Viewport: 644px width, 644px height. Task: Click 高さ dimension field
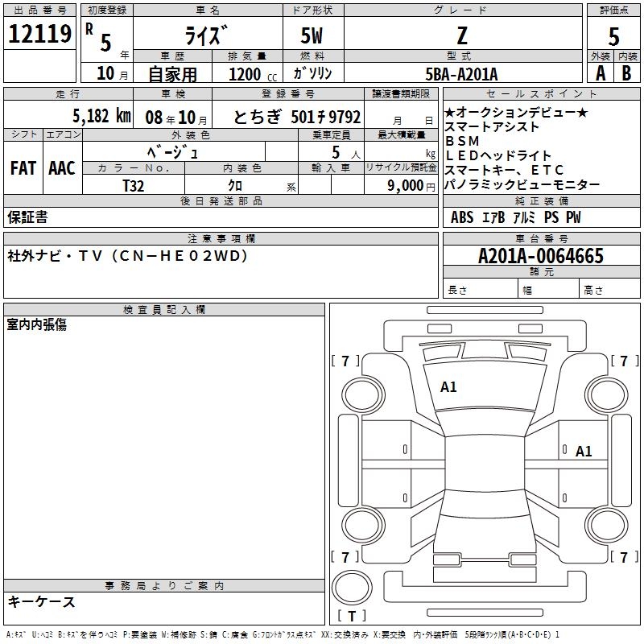click(609, 290)
